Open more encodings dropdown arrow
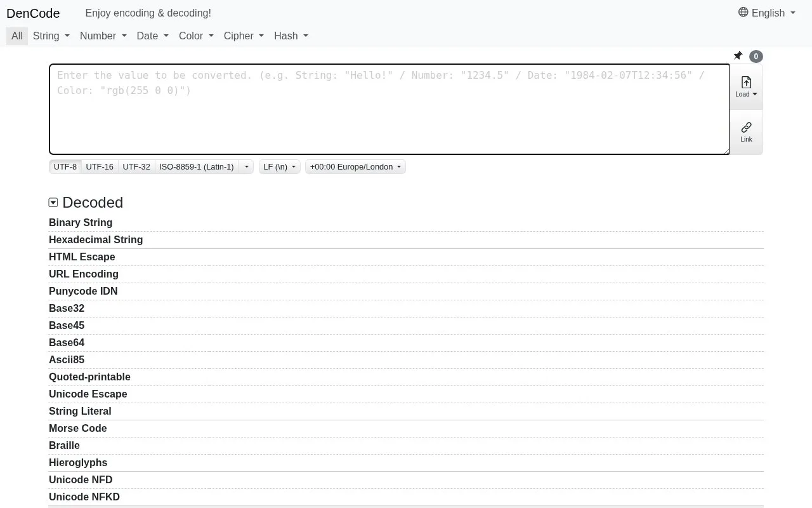Screen dimensions: 812x508 click(x=247, y=167)
